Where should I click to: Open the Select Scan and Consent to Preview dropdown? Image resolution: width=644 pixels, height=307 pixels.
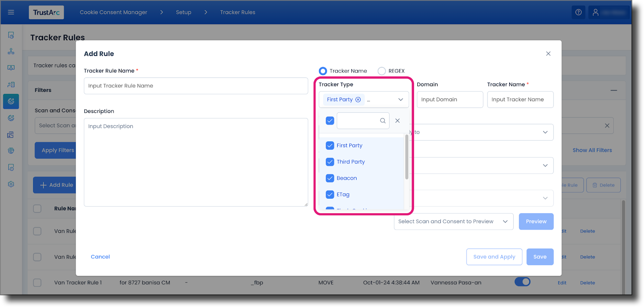(x=454, y=222)
